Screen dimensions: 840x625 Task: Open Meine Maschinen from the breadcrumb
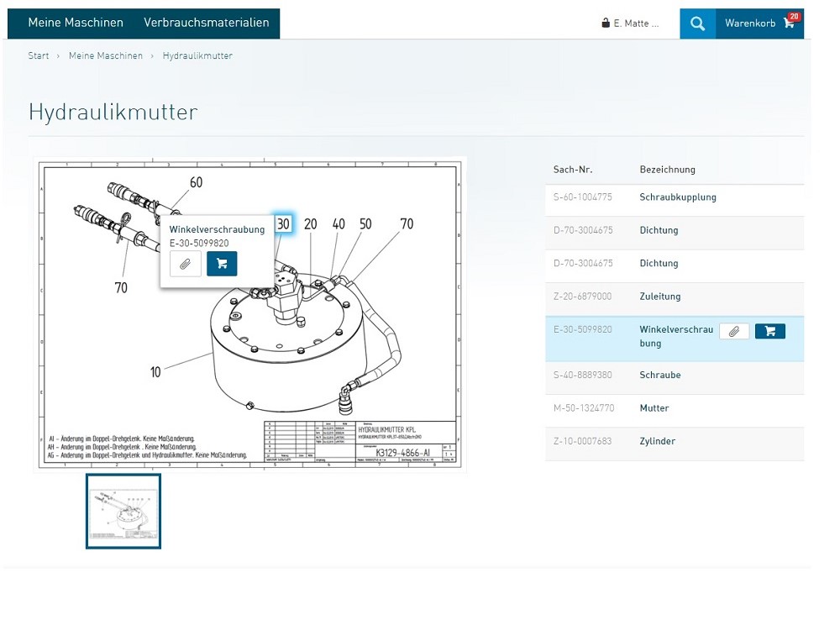pos(106,55)
